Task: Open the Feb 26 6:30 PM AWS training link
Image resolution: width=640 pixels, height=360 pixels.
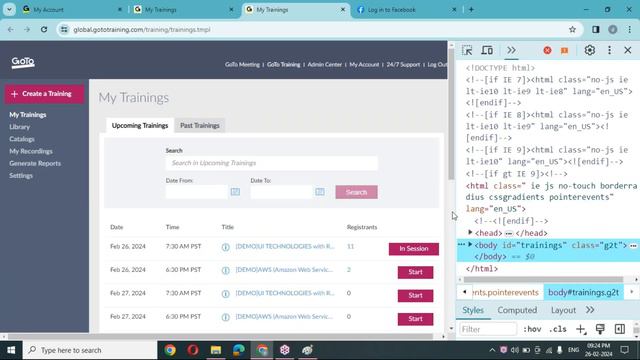Action: click(284, 270)
